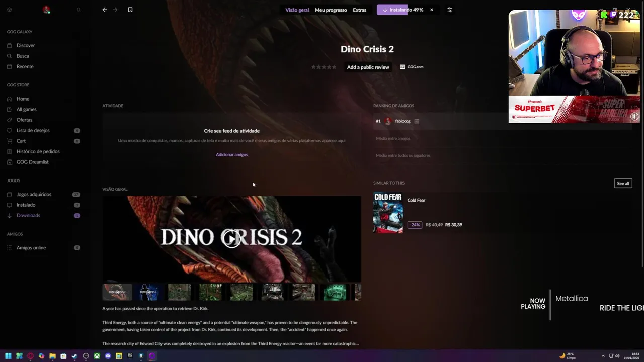The height and width of the screenshot is (362, 644).
Task: Click the Adicionar amigos link
Action: 232,154
